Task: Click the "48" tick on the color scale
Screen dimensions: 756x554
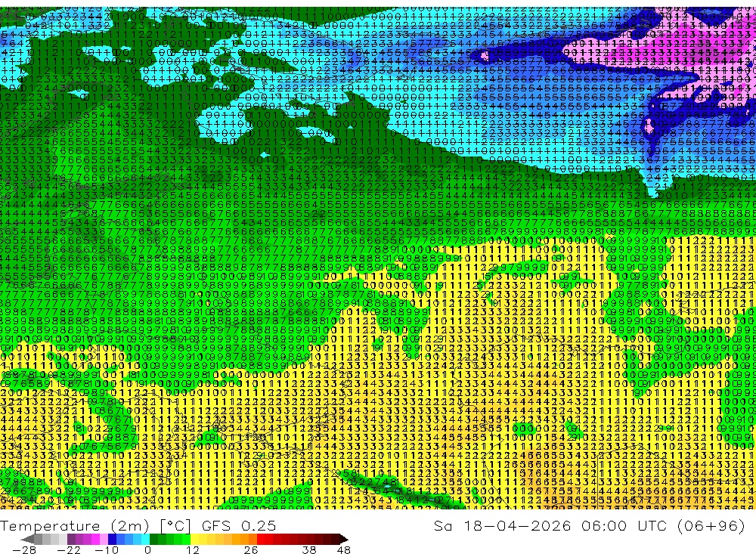Action: click(x=343, y=549)
